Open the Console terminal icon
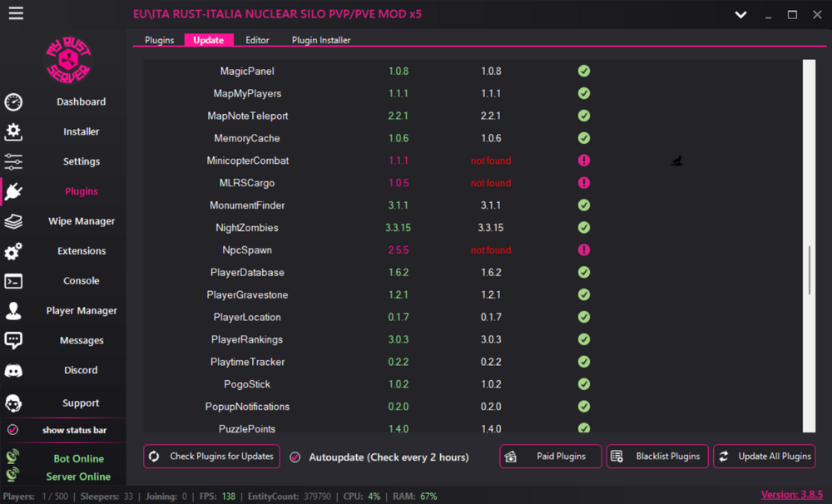Viewport: 832px width, 504px height. coord(13,281)
